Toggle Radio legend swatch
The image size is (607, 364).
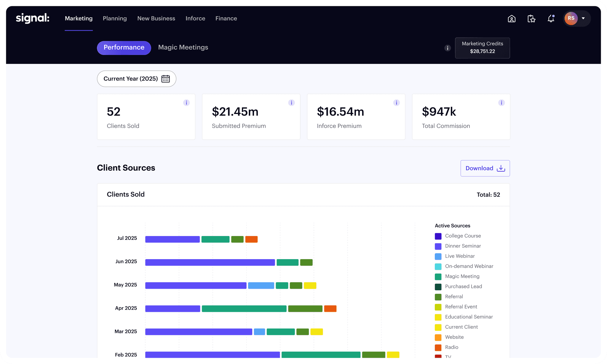(438, 347)
